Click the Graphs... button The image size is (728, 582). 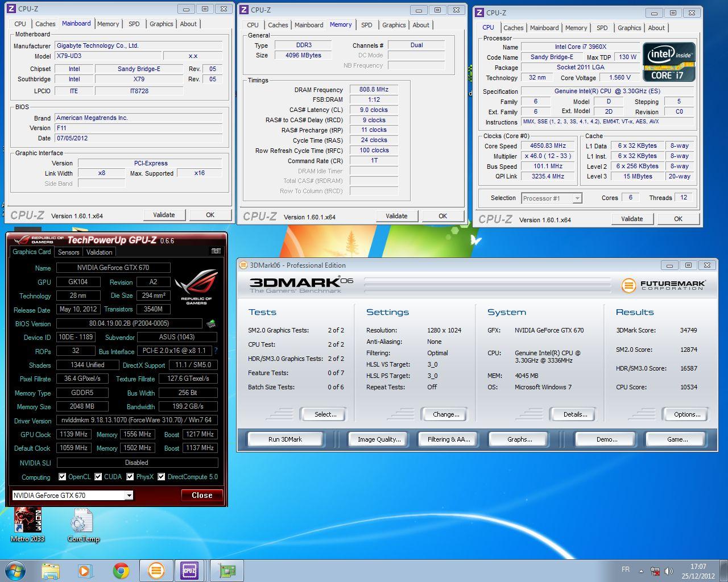[519, 439]
